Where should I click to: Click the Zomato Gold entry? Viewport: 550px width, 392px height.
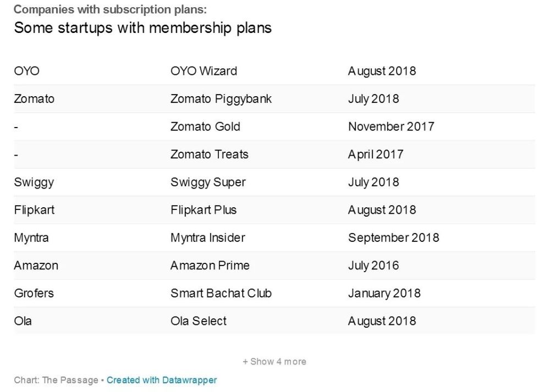205,126
